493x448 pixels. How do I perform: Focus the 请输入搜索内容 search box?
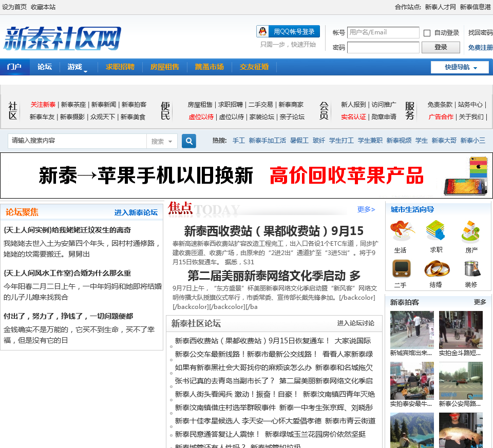pyautogui.click(x=78, y=141)
